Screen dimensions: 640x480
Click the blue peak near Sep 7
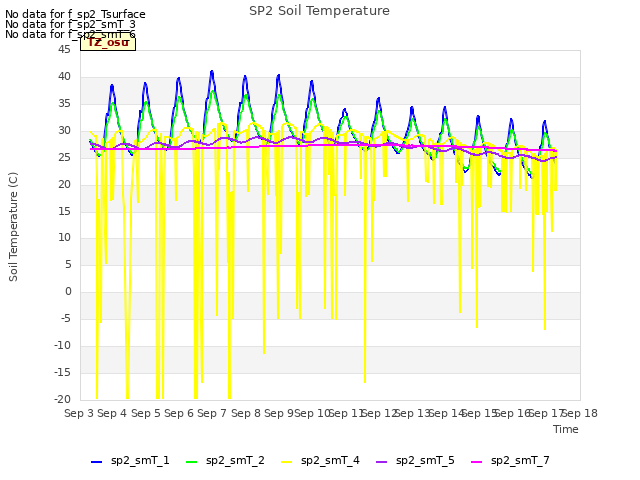pyautogui.click(x=212, y=72)
